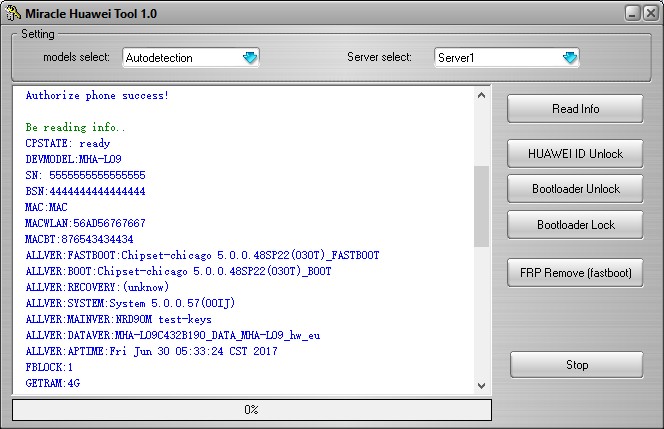Click the log scrollbar down arrow
This screenshot has height=429, width=664.
click(481, 385)
